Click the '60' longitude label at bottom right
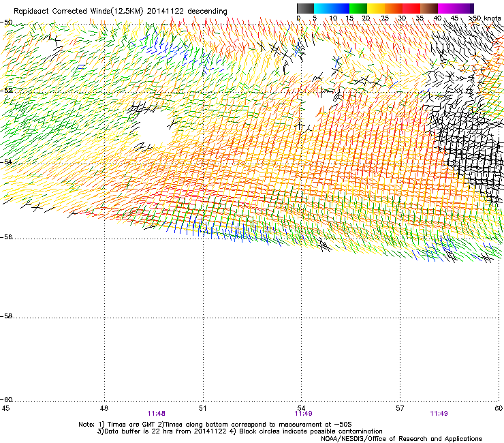 (x=499, y=408)
